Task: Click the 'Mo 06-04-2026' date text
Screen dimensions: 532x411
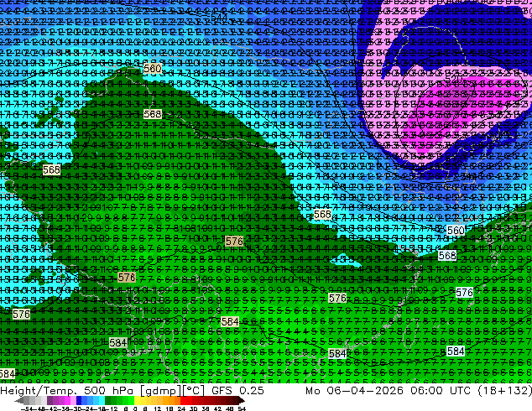Action: click(x=354, y=390)
